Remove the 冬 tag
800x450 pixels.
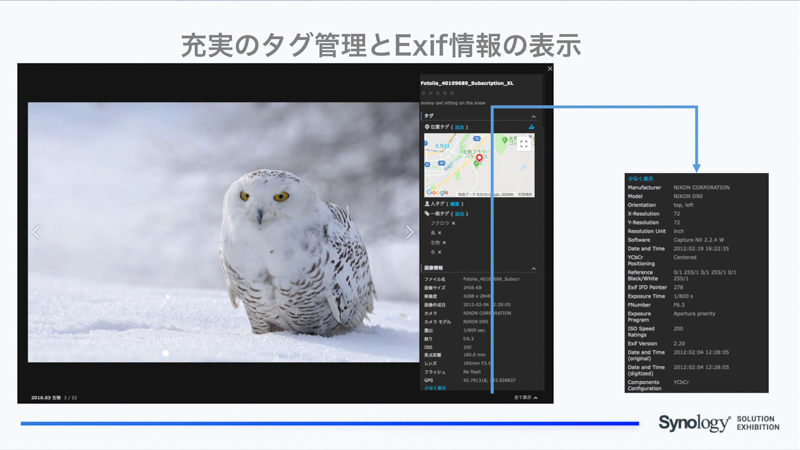[439, 253]
